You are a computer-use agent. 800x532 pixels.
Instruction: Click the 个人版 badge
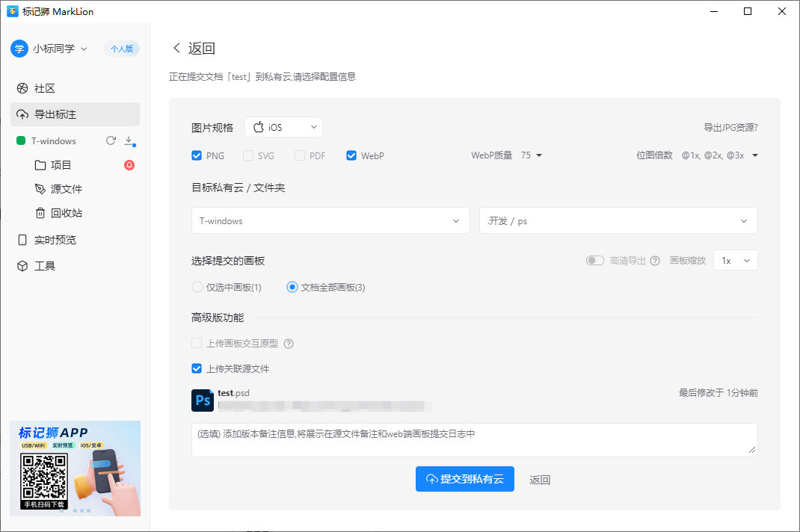122,49
